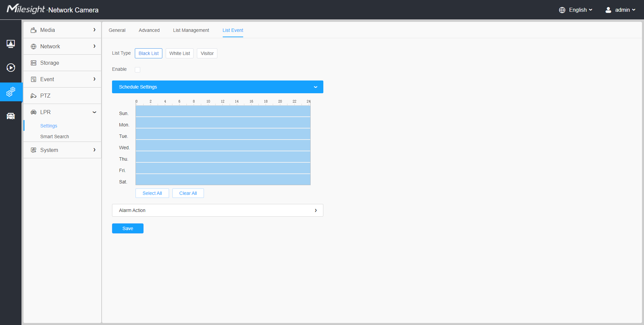The image size is (644, 325).
Task: Select the White List type
Action: click(179, 53)
